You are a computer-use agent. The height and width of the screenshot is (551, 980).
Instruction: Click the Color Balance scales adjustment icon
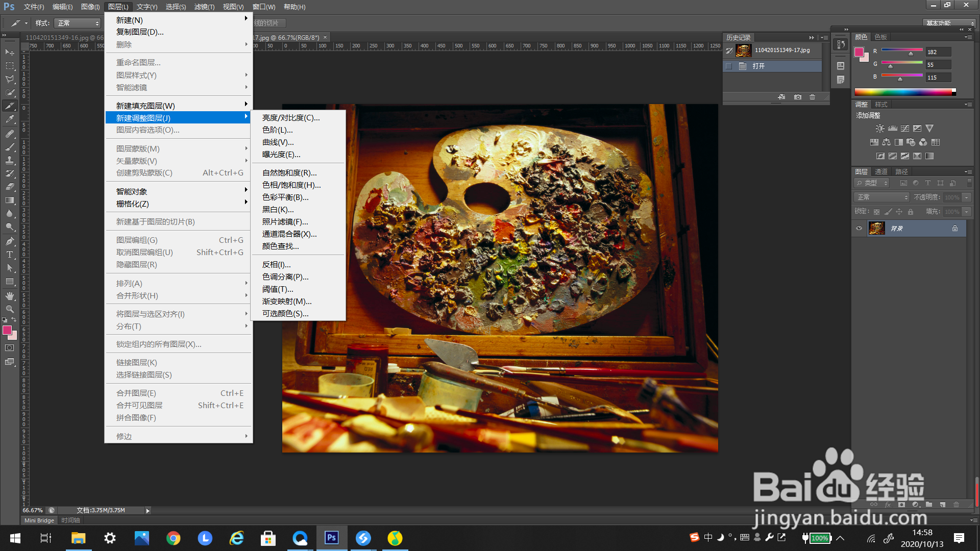tap(886, 142)
